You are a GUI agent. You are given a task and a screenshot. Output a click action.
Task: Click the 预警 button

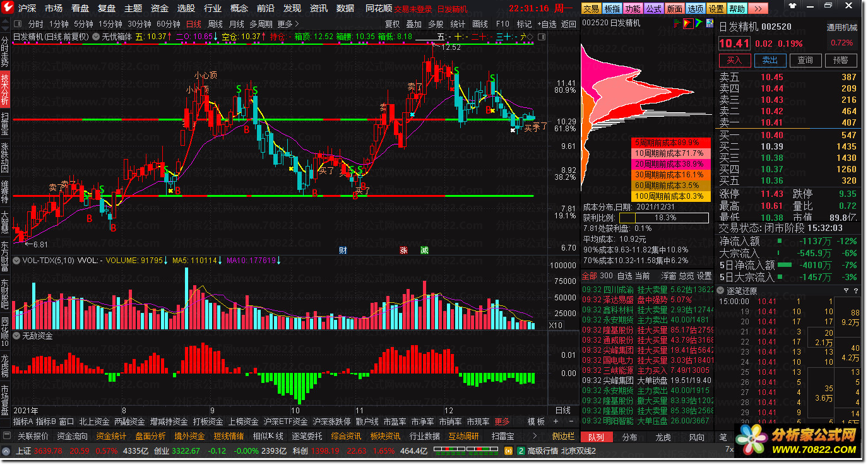coord(841,60)
